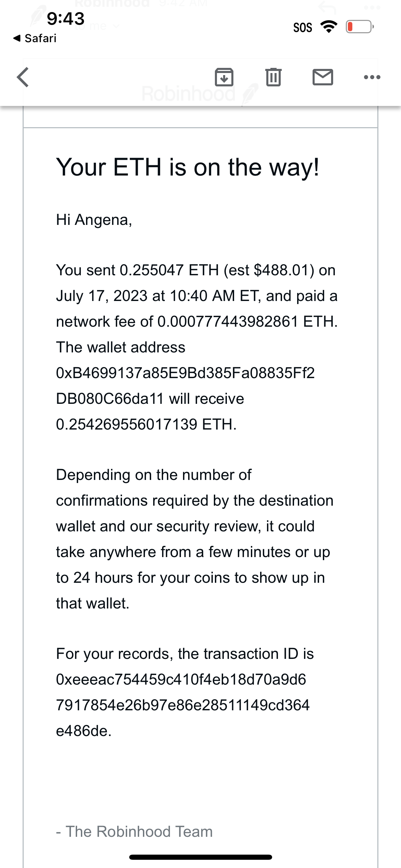This screenshot has width=401, height=868.
Task: Tap the home indicator bar at the bottom
Action: tap(200, 857)
